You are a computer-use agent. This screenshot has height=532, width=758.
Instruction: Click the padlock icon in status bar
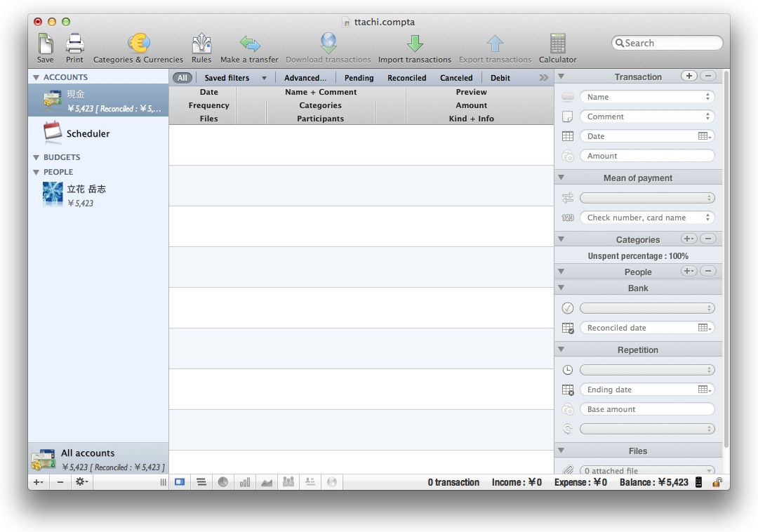(x=717, y=482)
